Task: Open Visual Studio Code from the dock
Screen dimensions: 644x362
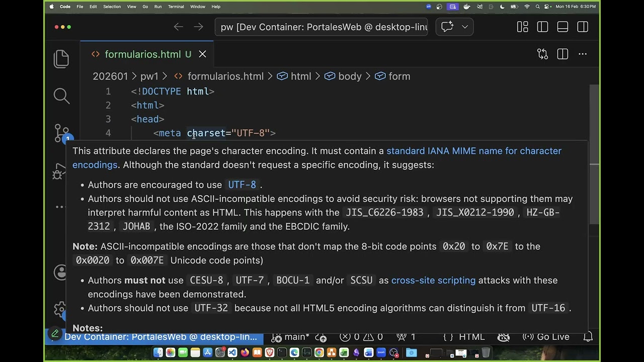Action: pos(232,353)
